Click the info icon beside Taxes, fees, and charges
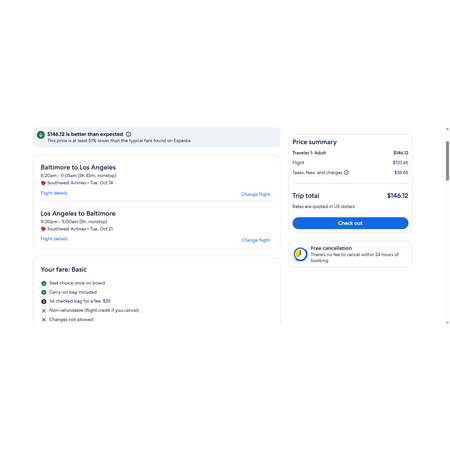Image resolution: width=450 pixels, height=450 pixels. (x=346, y=172)
